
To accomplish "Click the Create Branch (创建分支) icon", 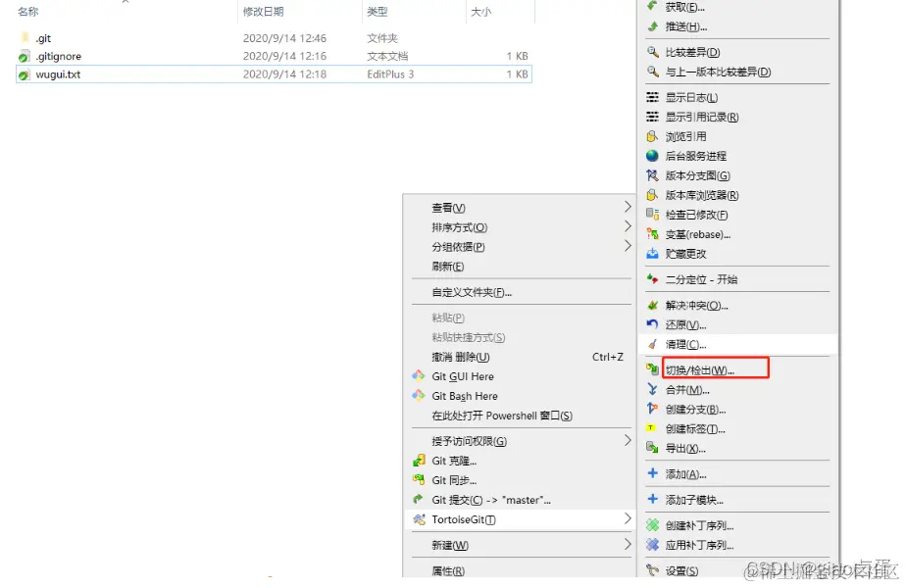I will click(652, 410).
